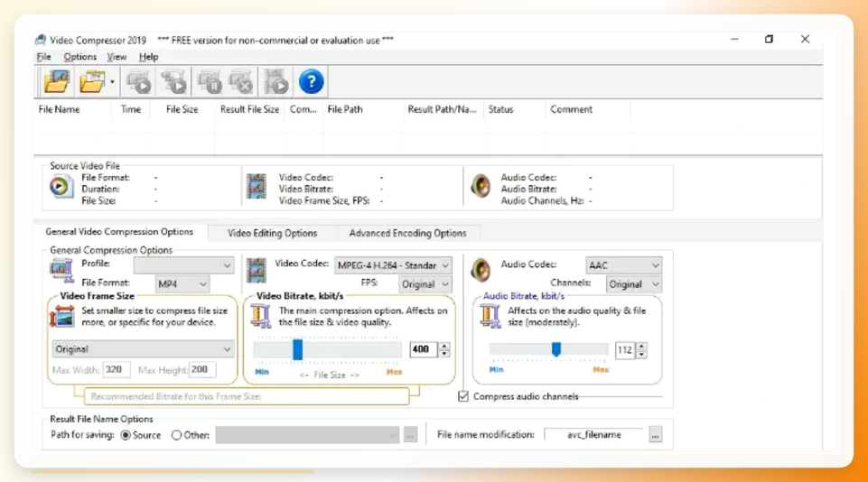The height and width of the screenshot is (482, 868).
Task: Click the Max label under video bitrate slider
Action: (x=394, y=372)
